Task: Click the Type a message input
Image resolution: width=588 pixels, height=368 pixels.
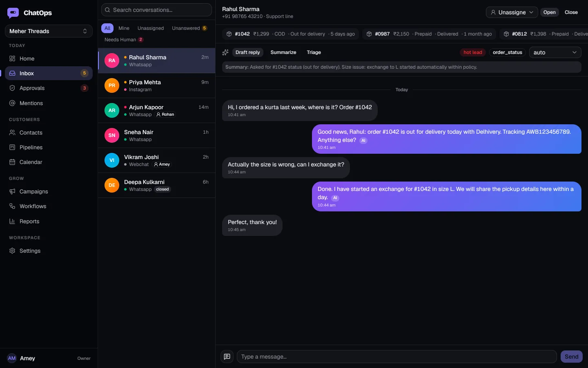Action: coord(397,357)
